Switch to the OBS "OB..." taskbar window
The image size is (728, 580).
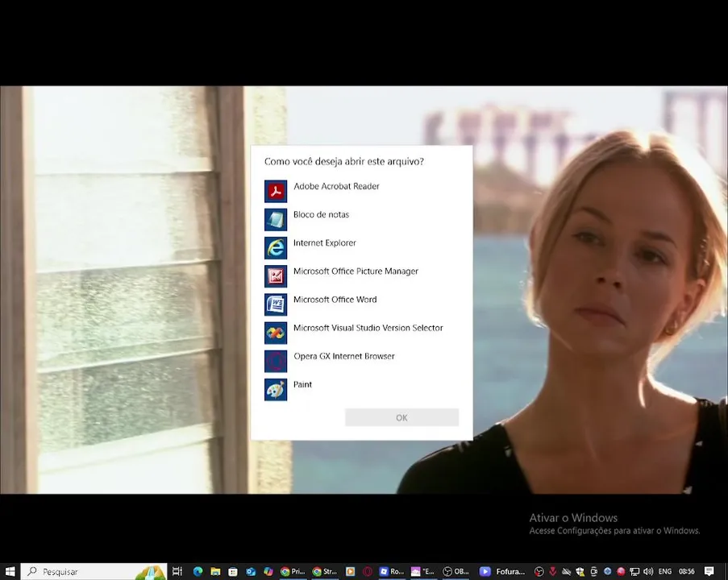(x=456, y=571)
